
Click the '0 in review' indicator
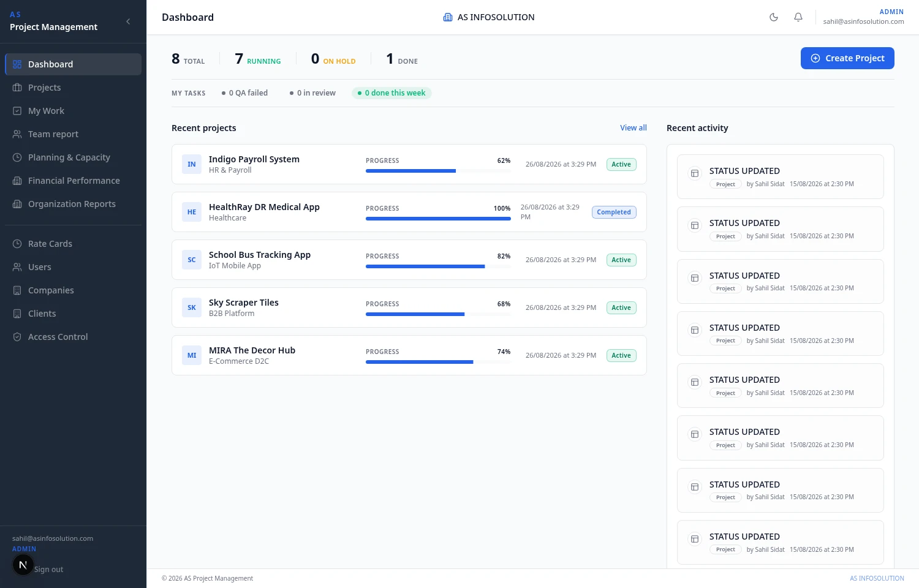312,93
